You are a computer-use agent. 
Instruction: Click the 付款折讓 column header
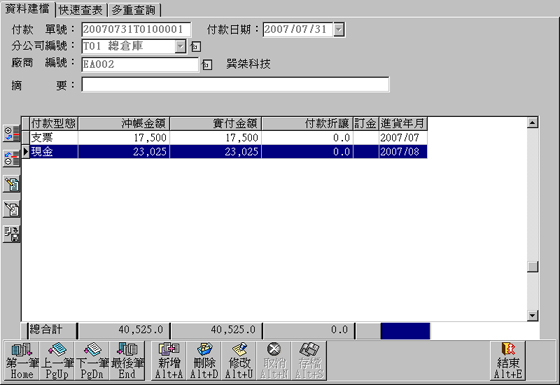[308, 124]
